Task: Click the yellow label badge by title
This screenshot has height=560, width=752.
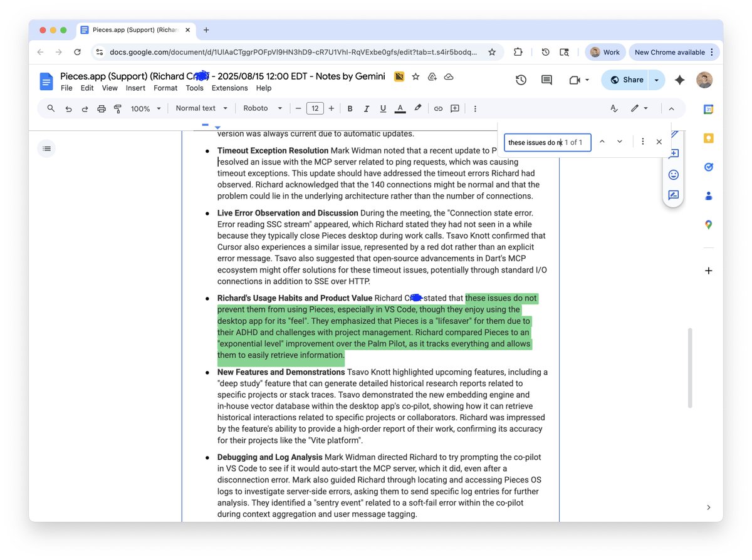Action: tap(399, 76)
